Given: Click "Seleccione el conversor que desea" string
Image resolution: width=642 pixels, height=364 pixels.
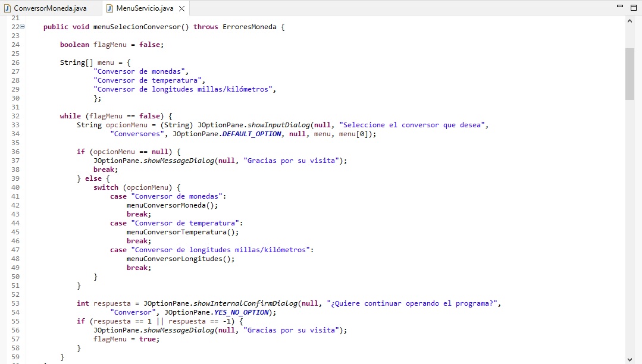Looking at the screenshot, I should coord(412,125).
